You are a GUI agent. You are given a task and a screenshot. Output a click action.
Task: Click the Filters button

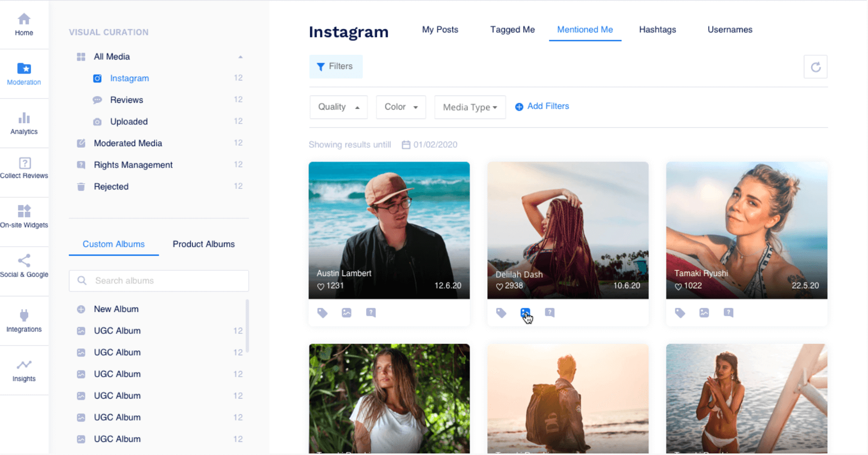click(x=335, y=67)
